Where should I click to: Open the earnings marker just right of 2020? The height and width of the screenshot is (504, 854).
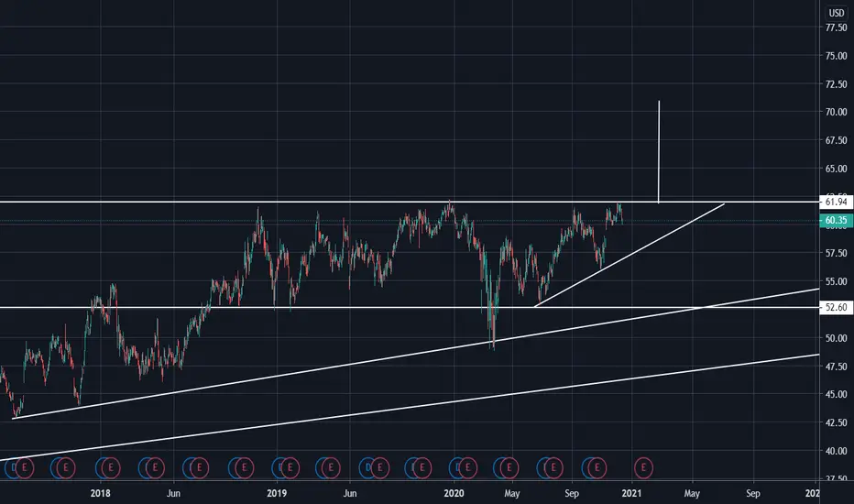(467, 467)
